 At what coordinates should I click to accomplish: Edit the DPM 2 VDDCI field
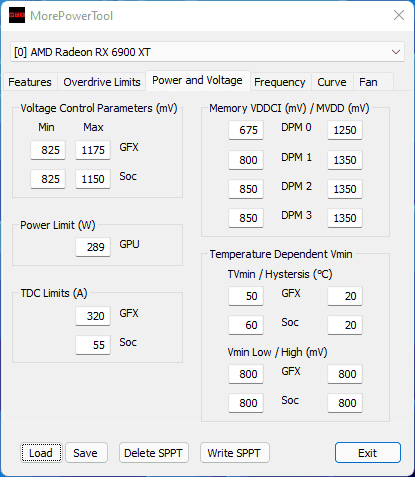pos(246,189)
